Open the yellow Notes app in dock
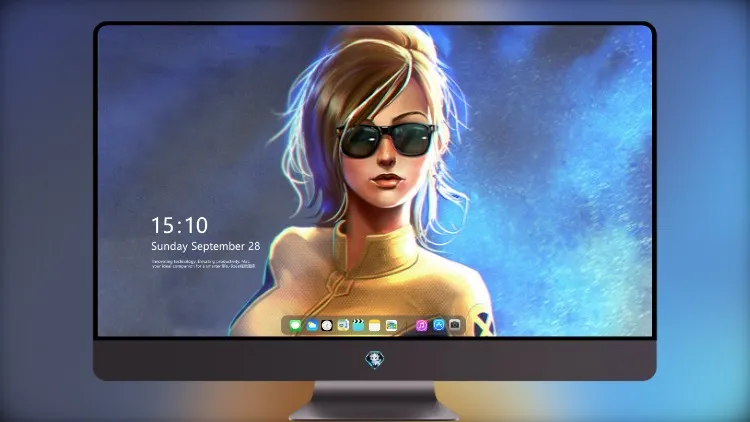Image resolution: width=750 pixels, height=422 pixels. [x=375, y=326]
